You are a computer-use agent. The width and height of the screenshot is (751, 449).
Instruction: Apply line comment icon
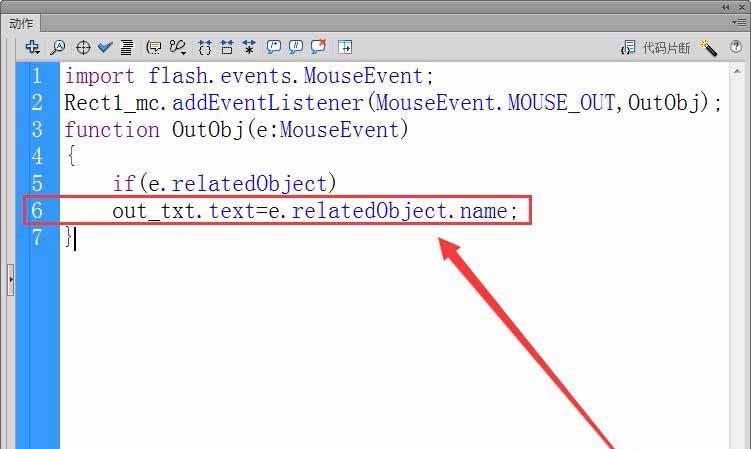point(296,47)
